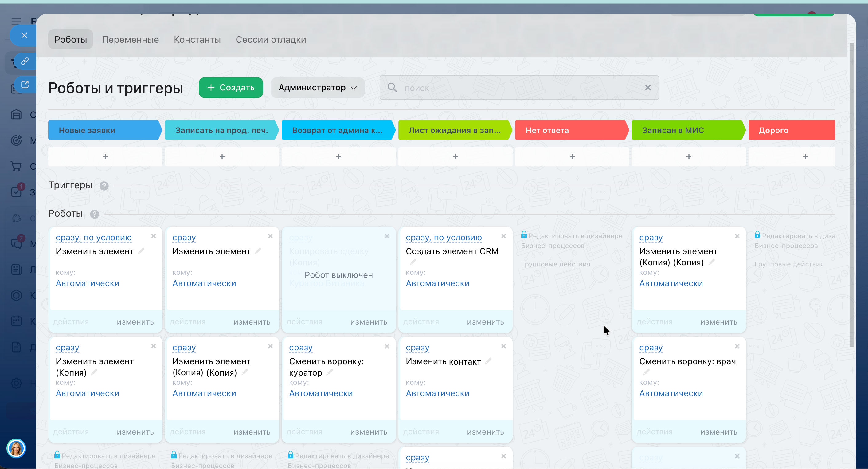The width and height of the screenshot is (868, 469).
Task: Switch to the Переменные tab
Action: (130, 39)
